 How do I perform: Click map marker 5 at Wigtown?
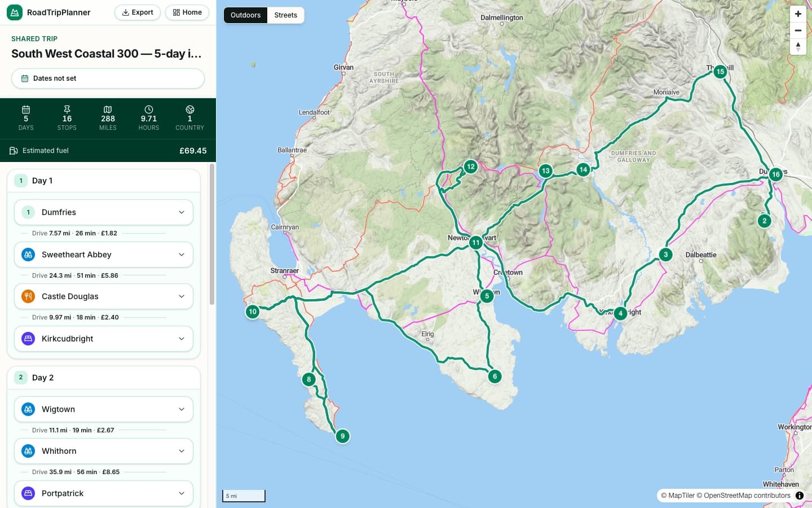click(x=487, y=296)
